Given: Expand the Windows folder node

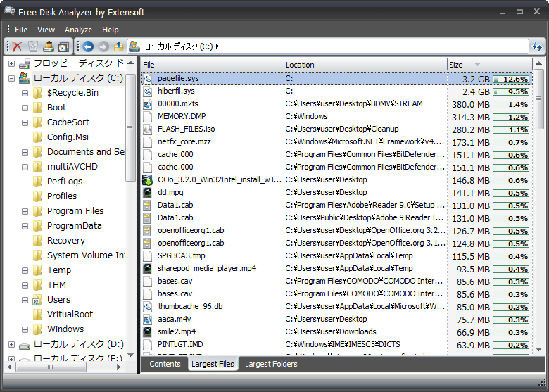Looking at the screenshot, I should click(25, 329).
